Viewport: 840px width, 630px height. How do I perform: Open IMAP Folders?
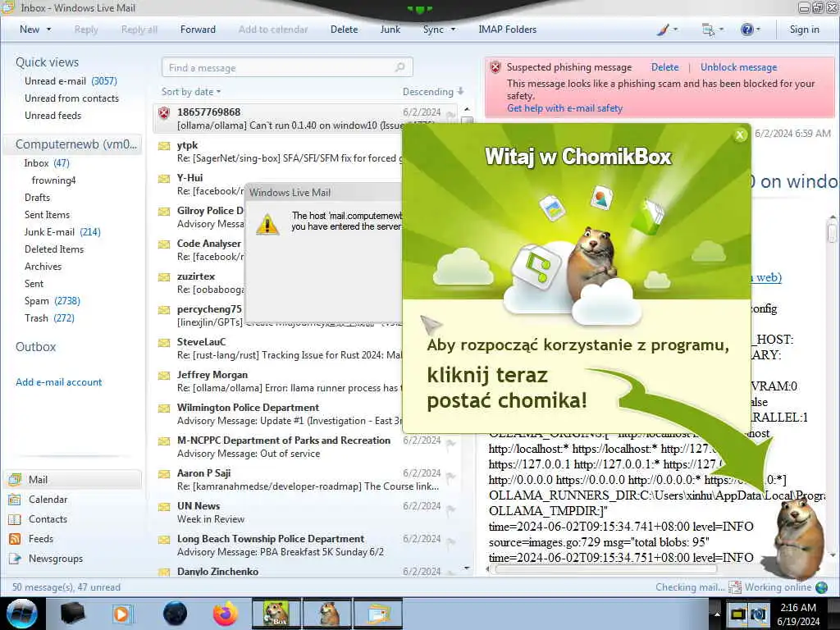(x=507, y=30)
